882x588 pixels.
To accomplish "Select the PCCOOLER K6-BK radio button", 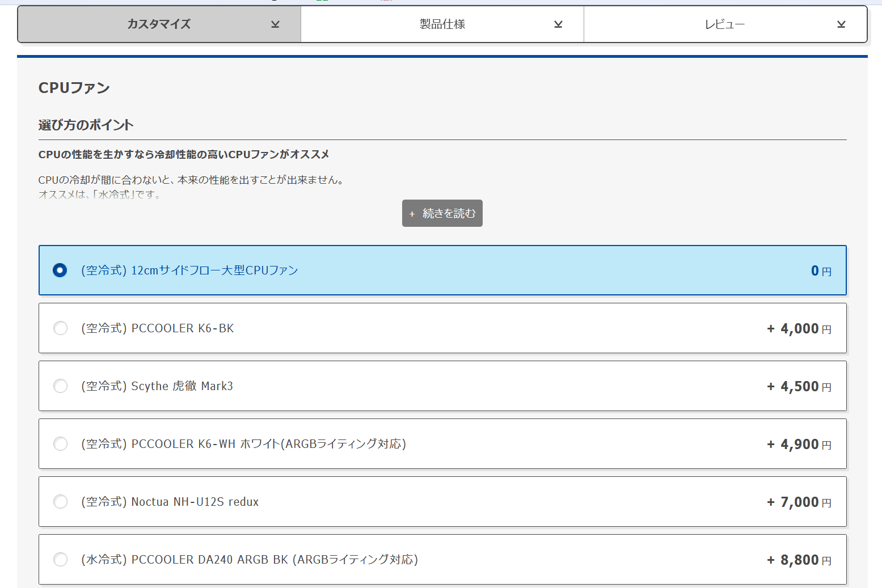I will click(60, 328).
